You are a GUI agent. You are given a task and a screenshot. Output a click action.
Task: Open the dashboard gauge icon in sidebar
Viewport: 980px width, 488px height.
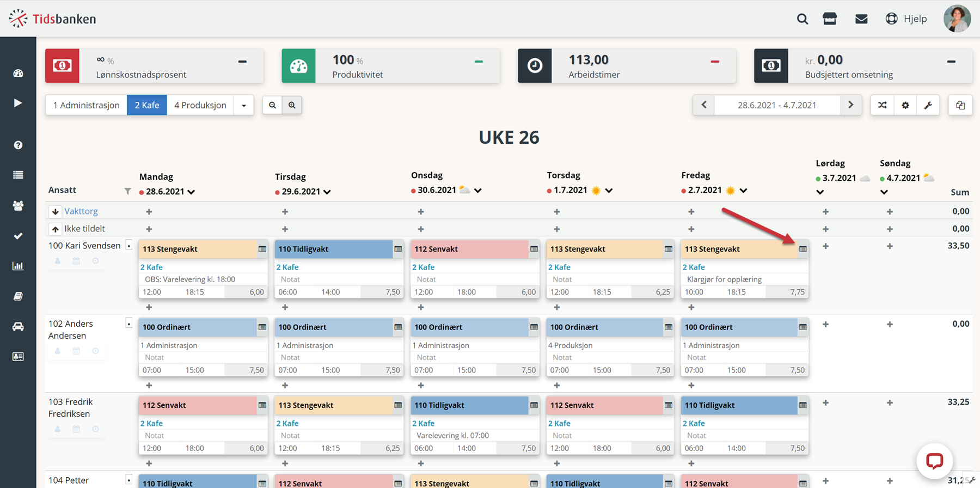click(18, 73)
